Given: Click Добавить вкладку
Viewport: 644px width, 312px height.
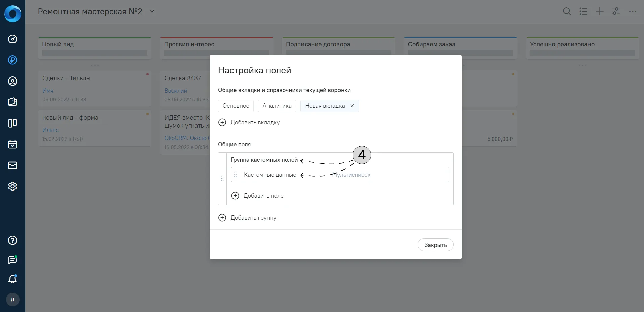Looking at the screenshot, I should pos(249,122).
